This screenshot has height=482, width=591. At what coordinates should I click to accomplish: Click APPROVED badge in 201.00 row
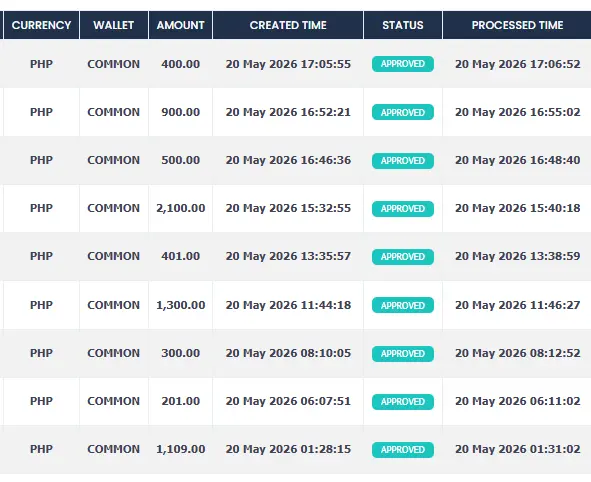click(403, 402)
